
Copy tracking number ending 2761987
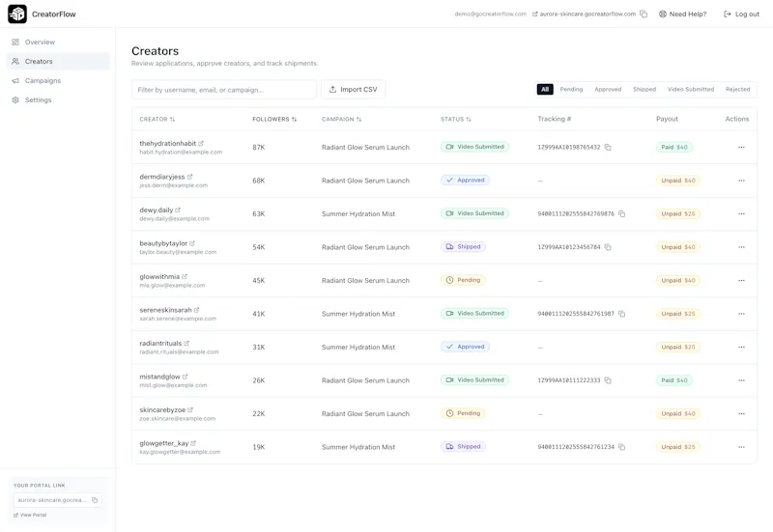621,314
